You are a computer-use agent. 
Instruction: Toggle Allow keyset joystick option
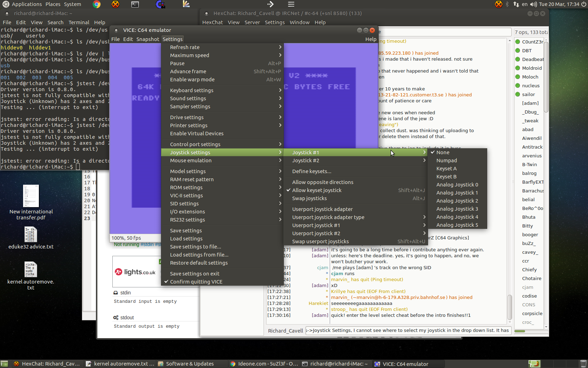tap(356, 190)
